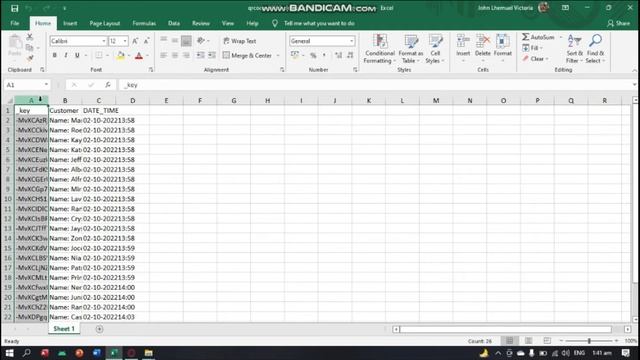Screen dimensions: 640x360
Task: Toggle Align Left
Action: tap(164, 55)
